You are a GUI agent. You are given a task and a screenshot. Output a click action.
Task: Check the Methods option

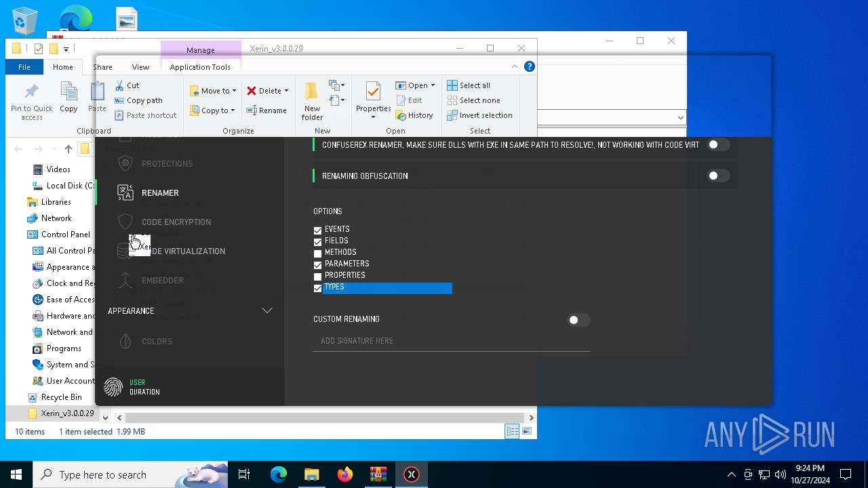[x=317, y=253]
